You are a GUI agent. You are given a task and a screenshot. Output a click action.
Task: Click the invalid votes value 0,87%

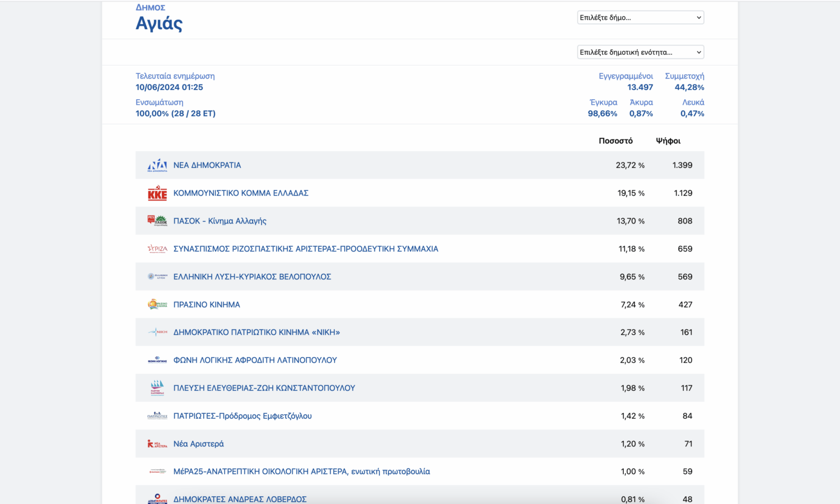point(641,114)
